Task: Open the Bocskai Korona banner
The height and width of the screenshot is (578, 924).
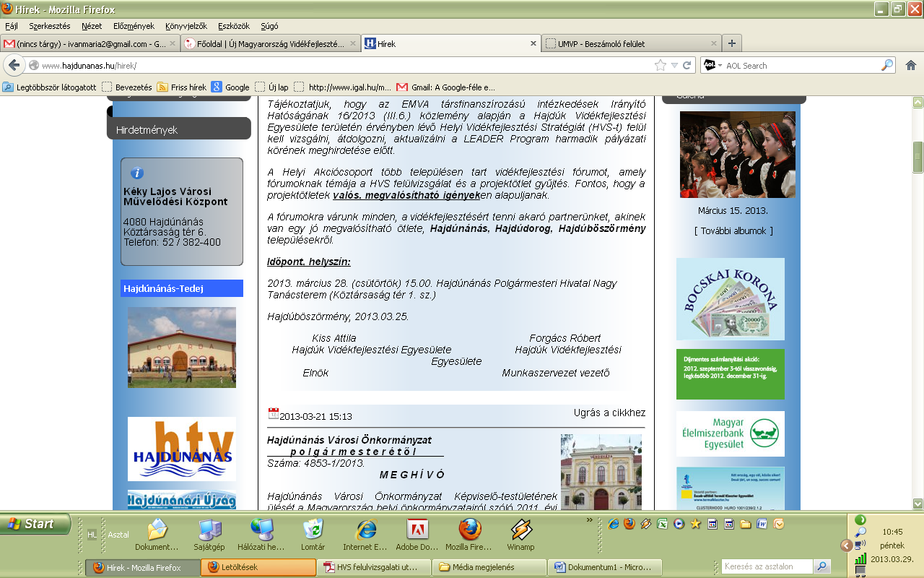Action: click(731, 299)
